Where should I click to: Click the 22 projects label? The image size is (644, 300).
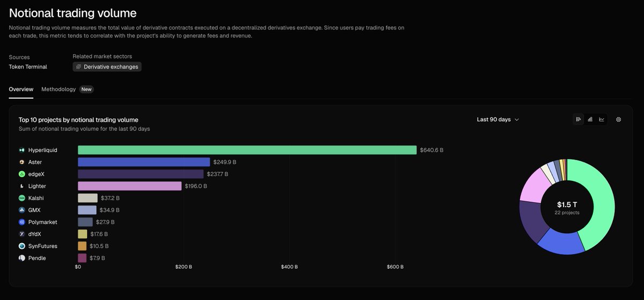coord(567,213)
